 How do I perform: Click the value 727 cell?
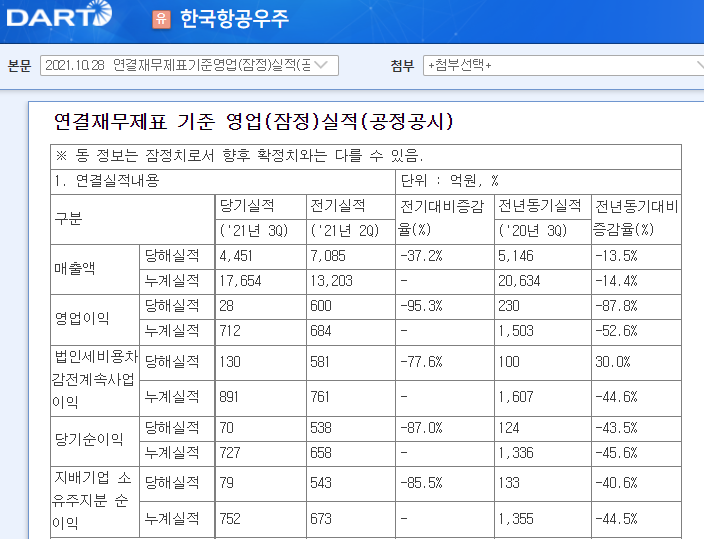(x=260, y=454)
